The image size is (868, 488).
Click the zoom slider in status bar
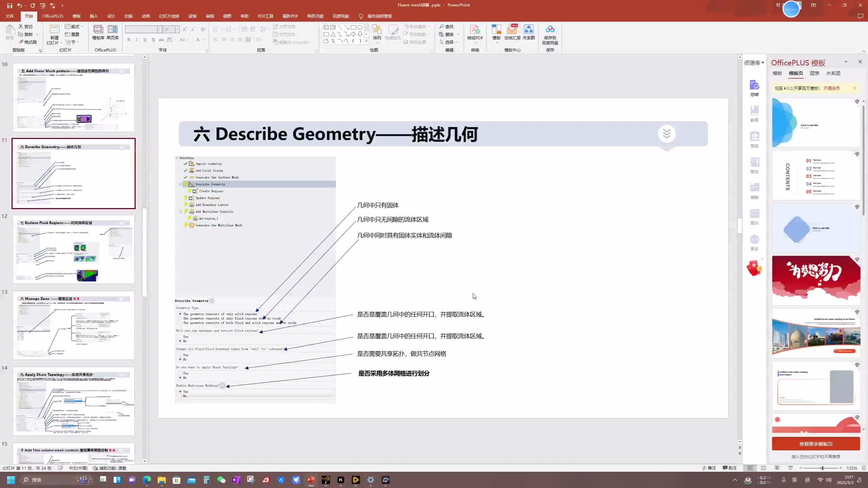click(822, 468)
